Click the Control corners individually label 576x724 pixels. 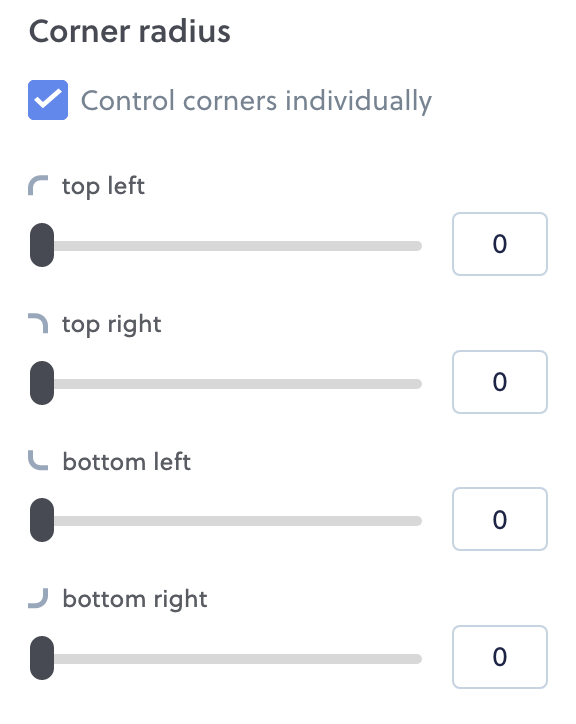tap(256, 101)
